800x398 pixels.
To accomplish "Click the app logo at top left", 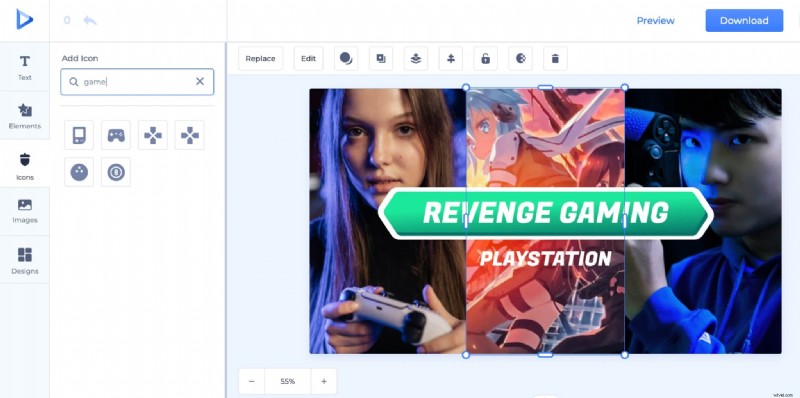I will tap(24, 20).
